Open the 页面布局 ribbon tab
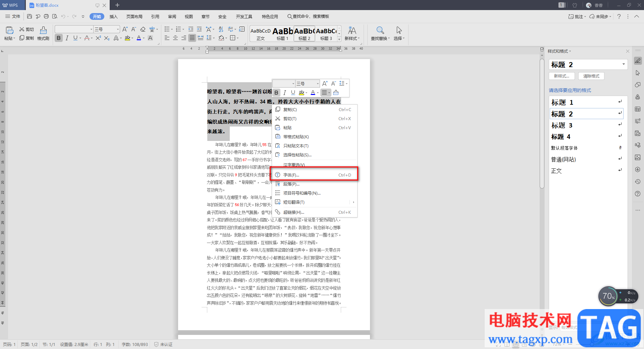 [134, 16]
